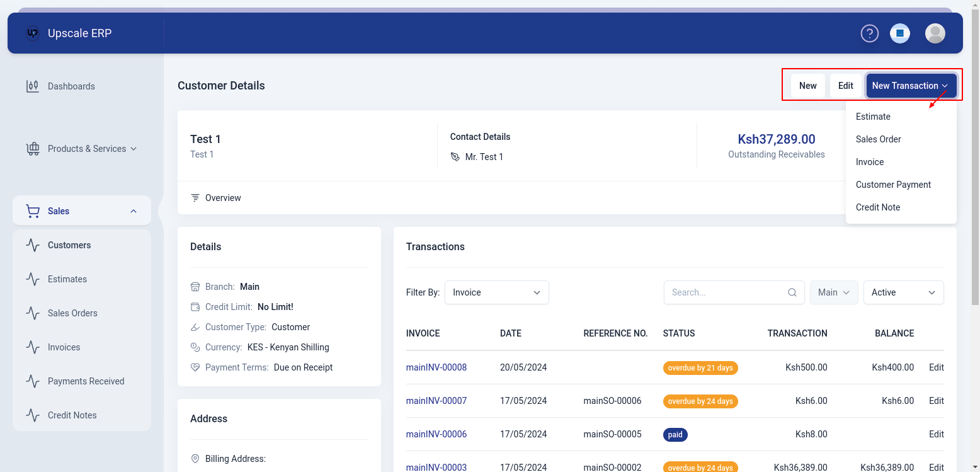The image size is (980, 472).
Task: Click the overdue by 21 days status badge
Action: 700,367
